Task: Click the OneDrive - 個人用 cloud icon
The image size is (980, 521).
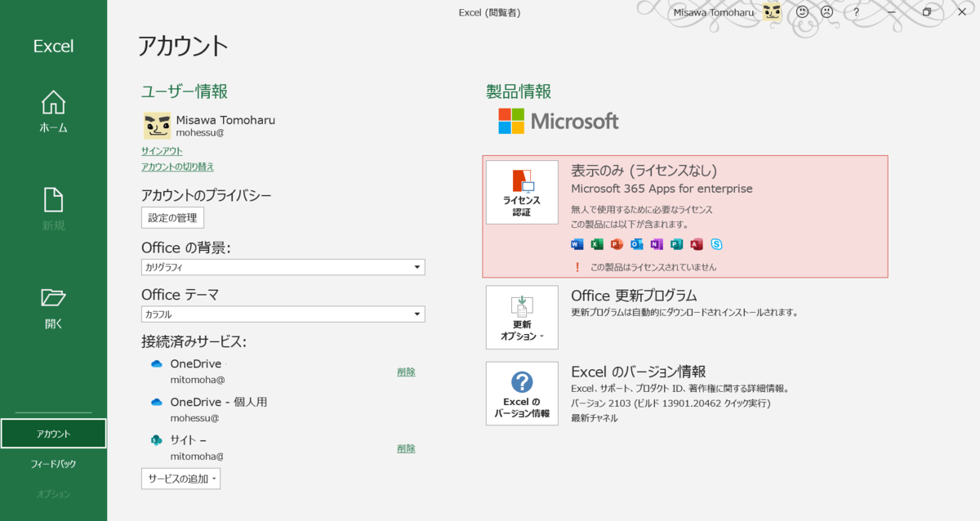Action: coord(157,403)
